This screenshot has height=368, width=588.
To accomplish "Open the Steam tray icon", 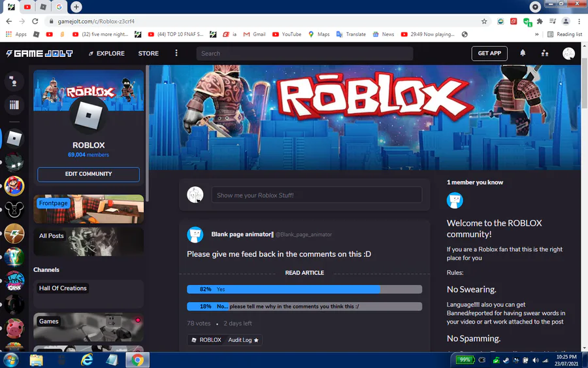I will (506, 360).
